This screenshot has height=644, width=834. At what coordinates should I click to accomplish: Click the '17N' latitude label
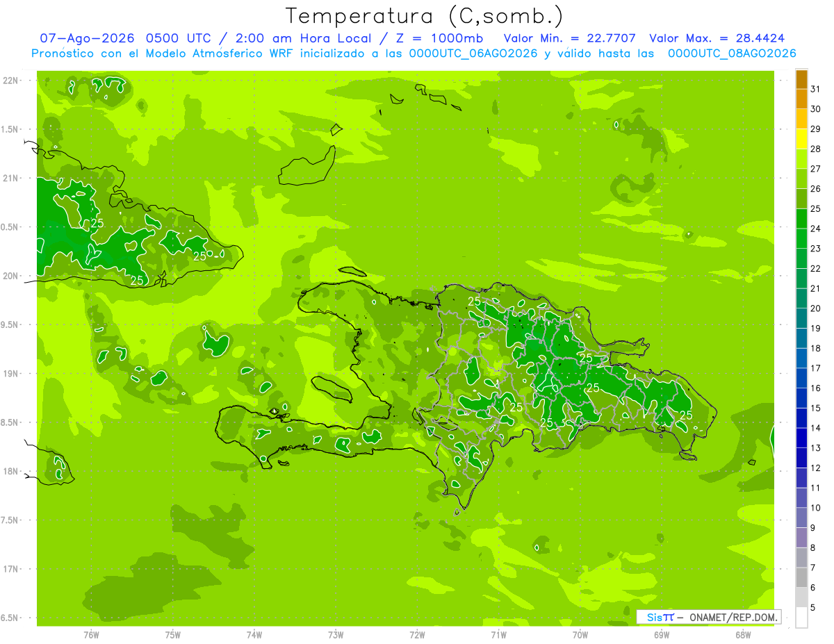[x=10, y=569]
